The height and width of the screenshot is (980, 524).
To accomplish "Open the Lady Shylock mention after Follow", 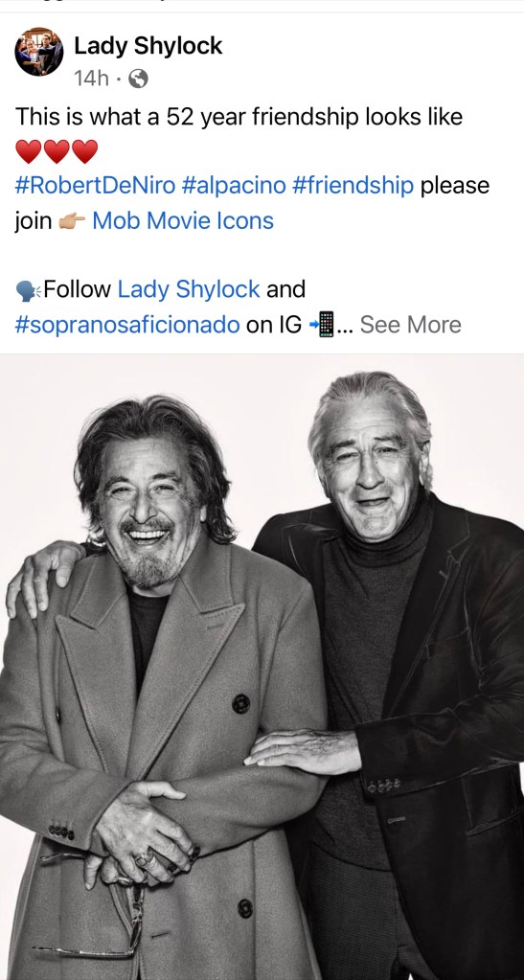I will [x=189, y=289].
